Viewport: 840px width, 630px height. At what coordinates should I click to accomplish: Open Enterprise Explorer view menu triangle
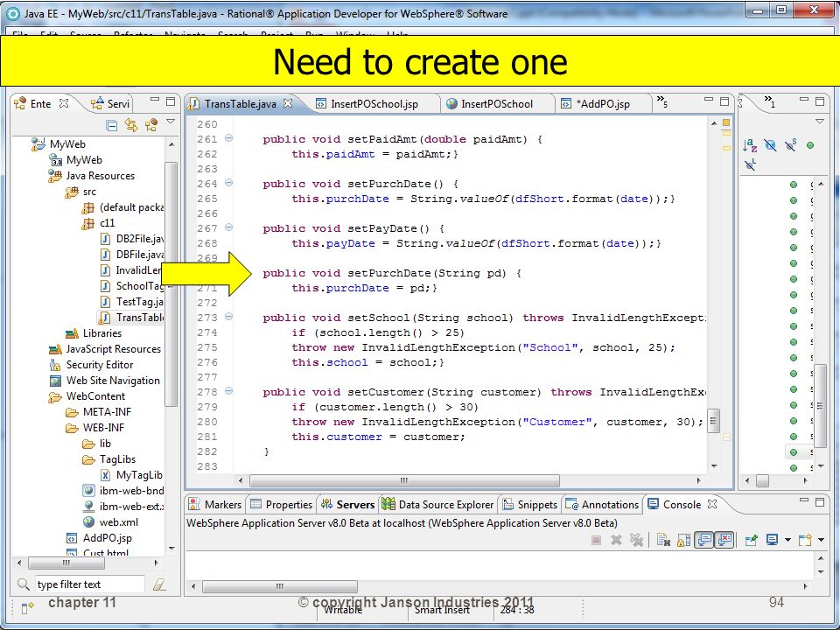tap(171, 122)
